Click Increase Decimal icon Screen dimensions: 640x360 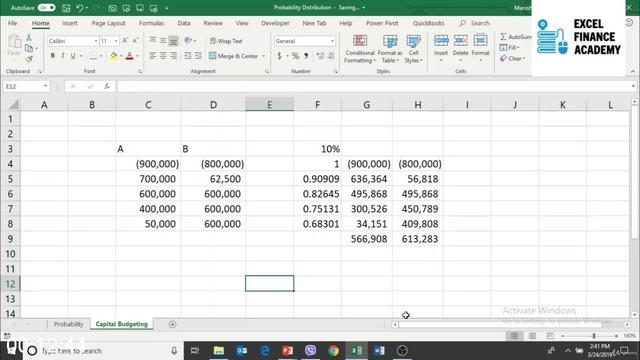point(320,56)
